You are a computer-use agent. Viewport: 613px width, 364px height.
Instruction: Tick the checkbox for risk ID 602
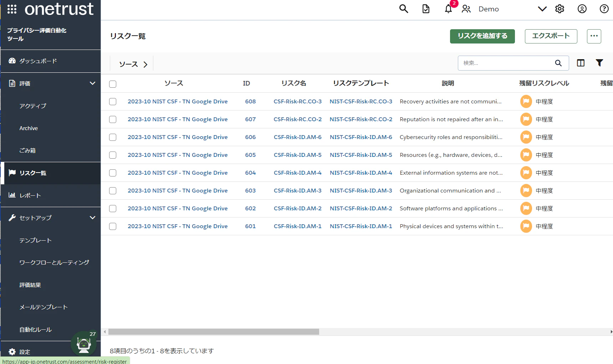[113, 209]
